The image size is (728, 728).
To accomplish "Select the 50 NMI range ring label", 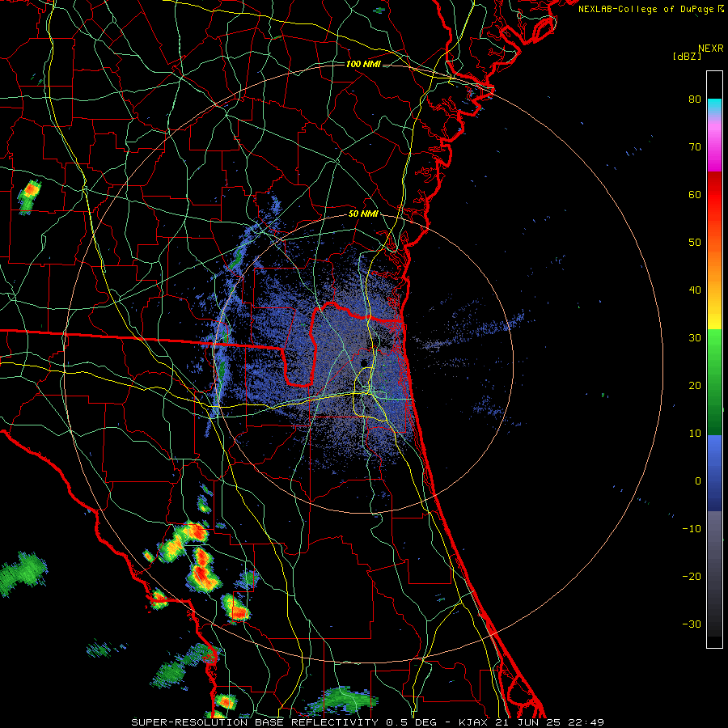I will tap(363, 214).
